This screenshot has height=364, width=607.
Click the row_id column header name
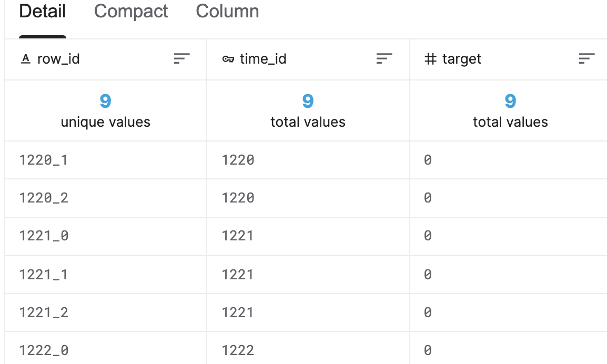coord(58,59)
